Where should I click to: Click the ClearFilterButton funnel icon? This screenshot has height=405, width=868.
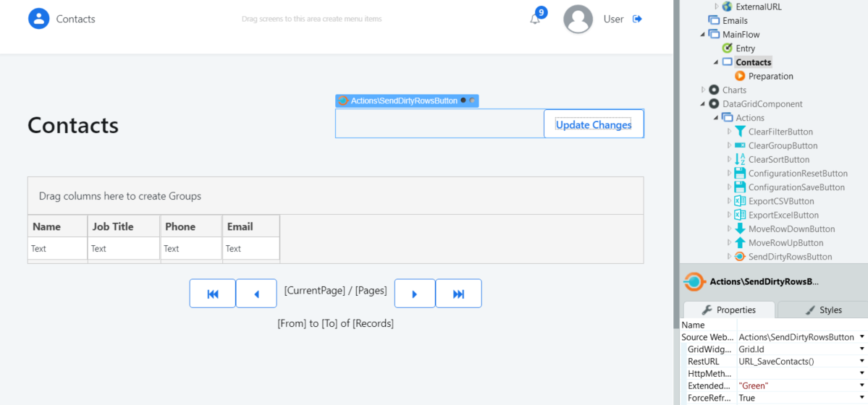tap(740, 132)
